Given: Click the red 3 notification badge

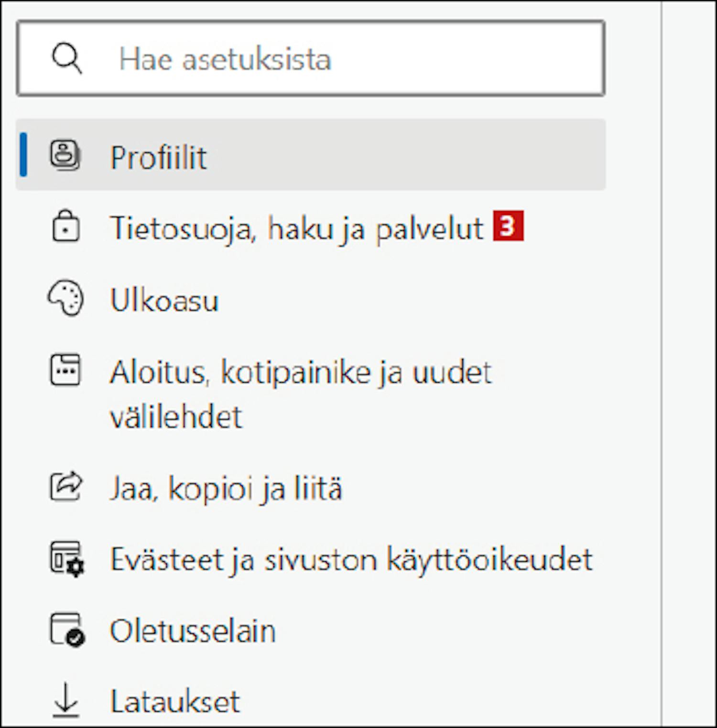Looking at the screenshot, I should click(509, 225).
